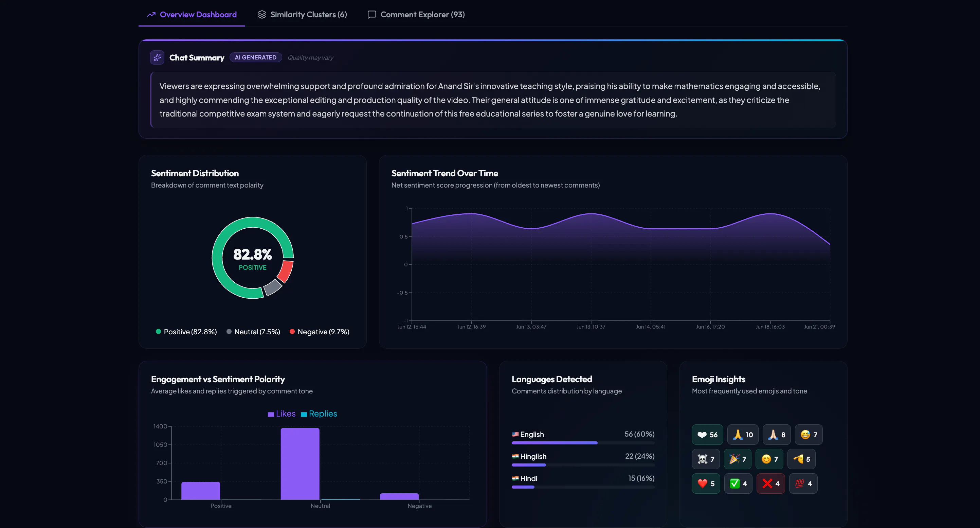The height and width of the screenshot is (528, 980).
Task: Click the India flag next to Hindi
Action: [x=515, y=478]
